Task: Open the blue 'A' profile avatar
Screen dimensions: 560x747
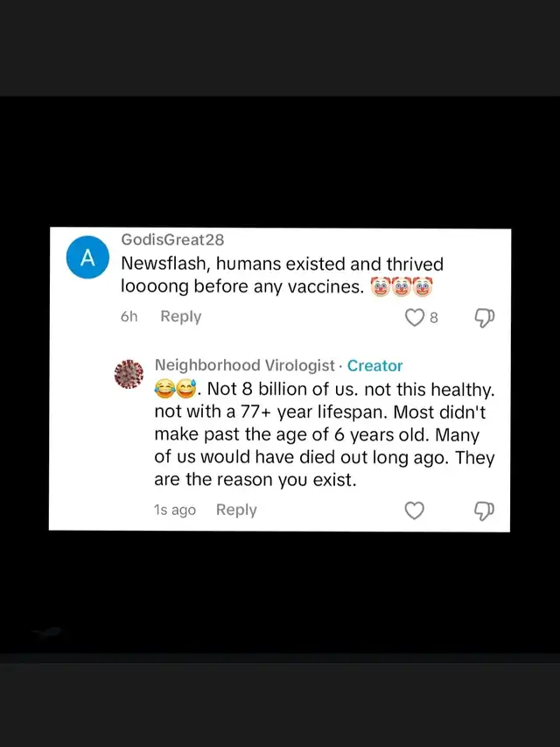Action: coord(87,257)
